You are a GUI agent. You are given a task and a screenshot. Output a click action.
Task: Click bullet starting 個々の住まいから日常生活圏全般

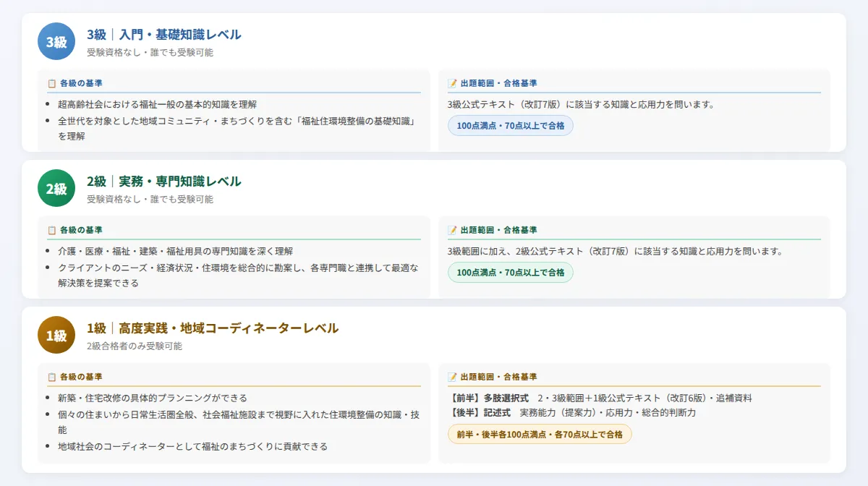239,422
